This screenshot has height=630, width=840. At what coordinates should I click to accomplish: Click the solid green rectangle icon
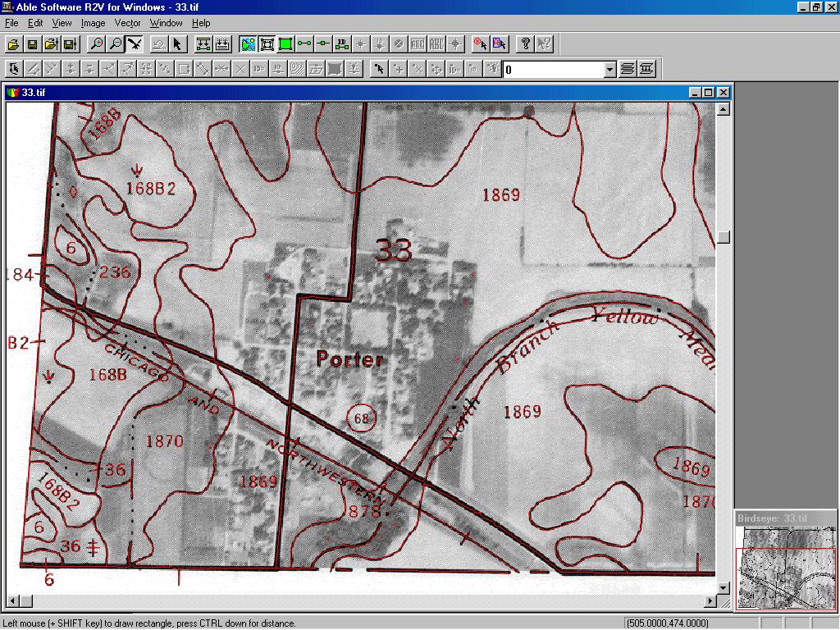[285, 44]
